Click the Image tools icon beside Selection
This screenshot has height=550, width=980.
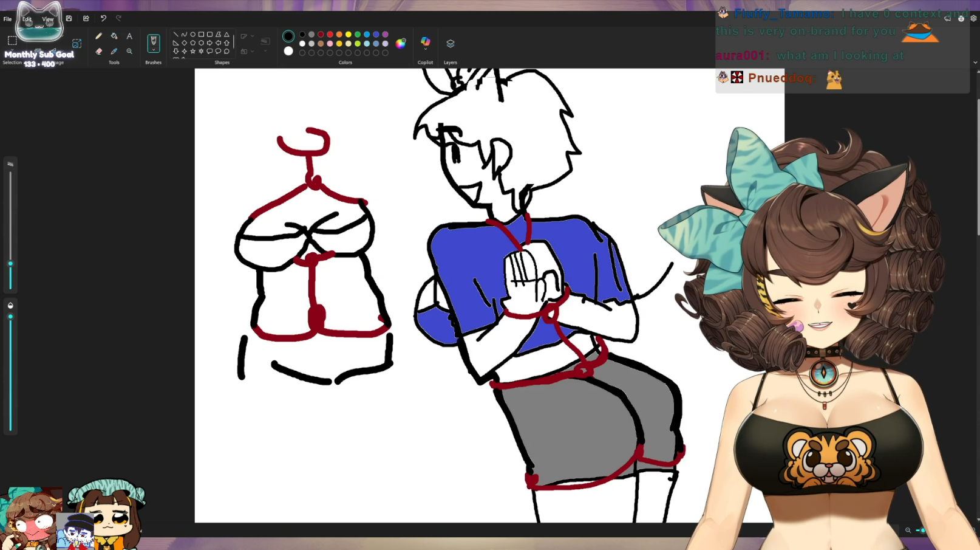pyautogui.click(x=77, y=44)
